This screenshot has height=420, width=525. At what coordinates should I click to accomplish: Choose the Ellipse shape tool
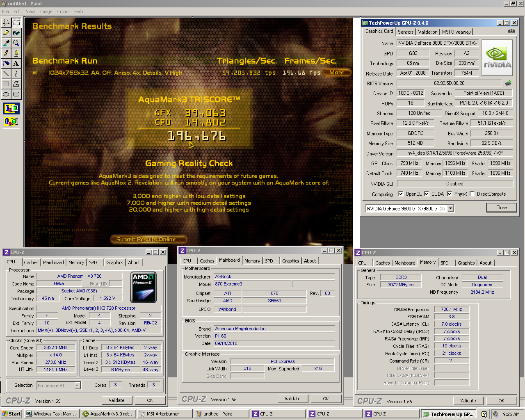pos(6,94)
